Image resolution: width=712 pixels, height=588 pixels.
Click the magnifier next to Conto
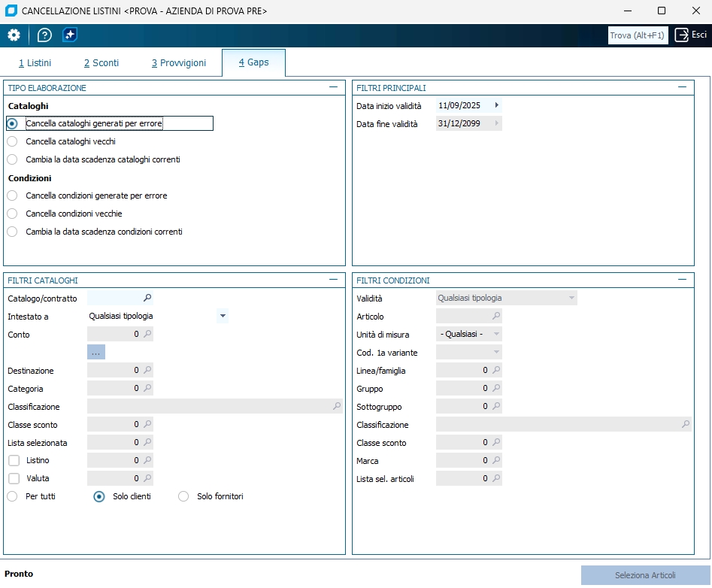147,334
